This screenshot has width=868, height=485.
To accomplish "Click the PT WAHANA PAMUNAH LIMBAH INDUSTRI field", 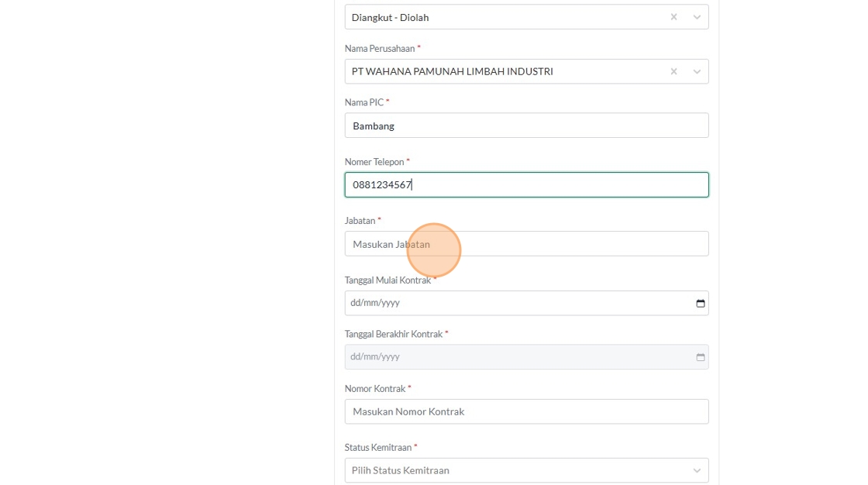I will (504, 71).
